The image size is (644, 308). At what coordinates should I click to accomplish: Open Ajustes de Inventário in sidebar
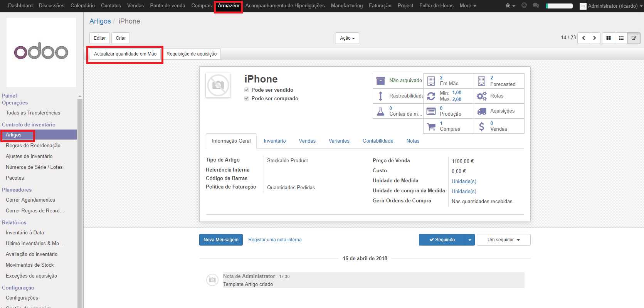(29, 156)
